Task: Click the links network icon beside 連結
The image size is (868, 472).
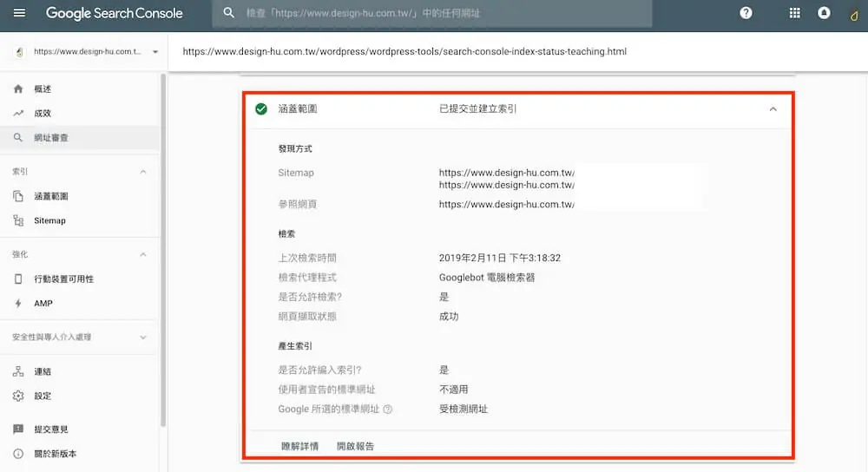Action: point(18,371)
